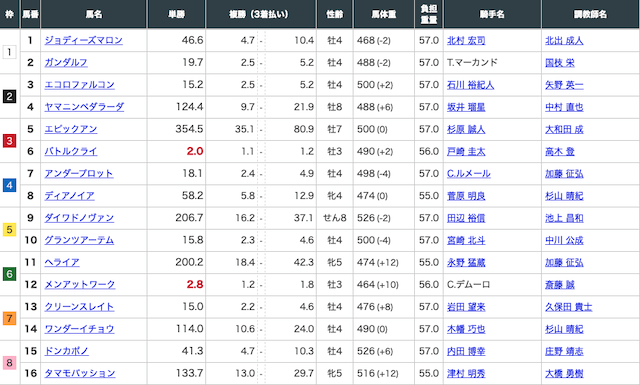640x385 pixels.
Task: Select win odds value 354.5
Action: [189, 129]
